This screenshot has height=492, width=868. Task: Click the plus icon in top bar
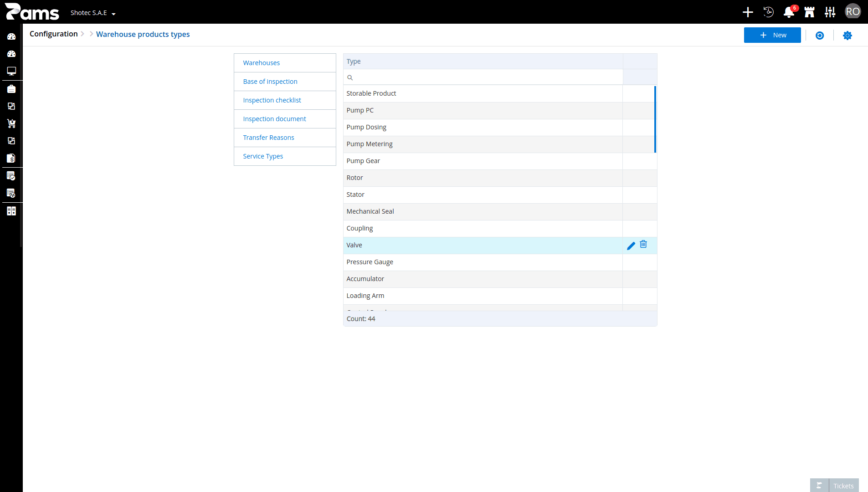coord(748,12)
